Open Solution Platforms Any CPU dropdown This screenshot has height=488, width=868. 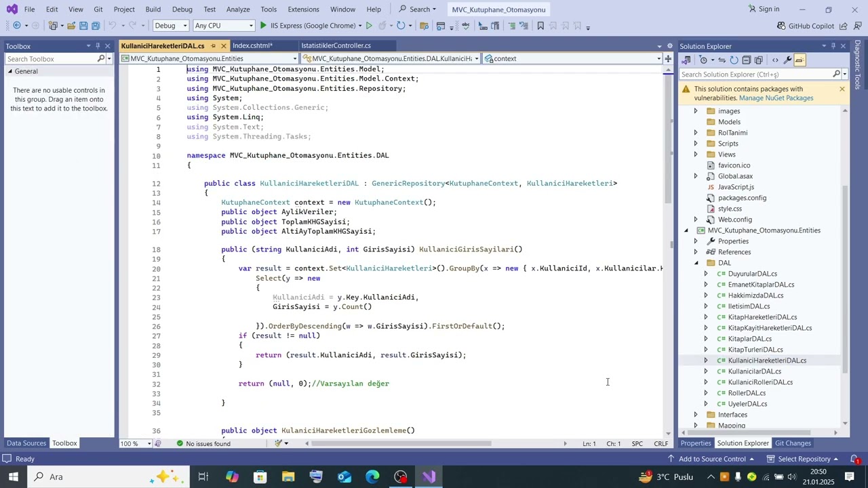224,26
